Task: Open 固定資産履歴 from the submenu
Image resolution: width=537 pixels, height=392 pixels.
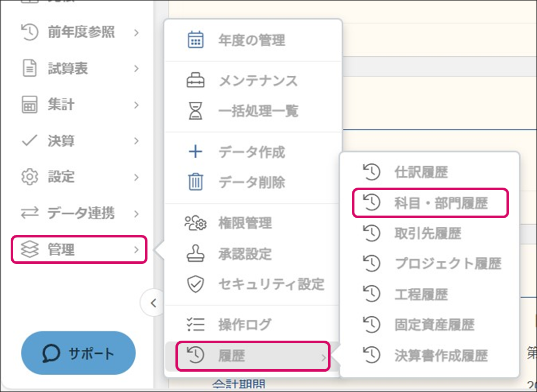Action: [434, 324]
